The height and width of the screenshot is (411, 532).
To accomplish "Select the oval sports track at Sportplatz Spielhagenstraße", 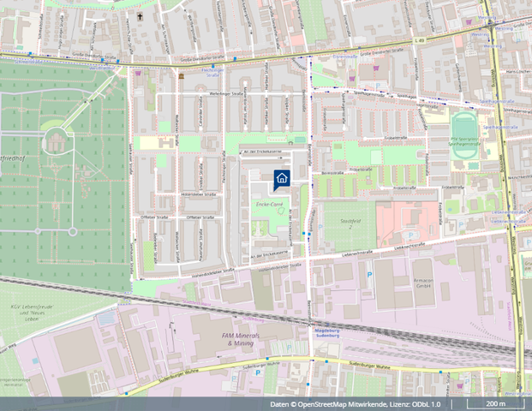I will 463,121.
